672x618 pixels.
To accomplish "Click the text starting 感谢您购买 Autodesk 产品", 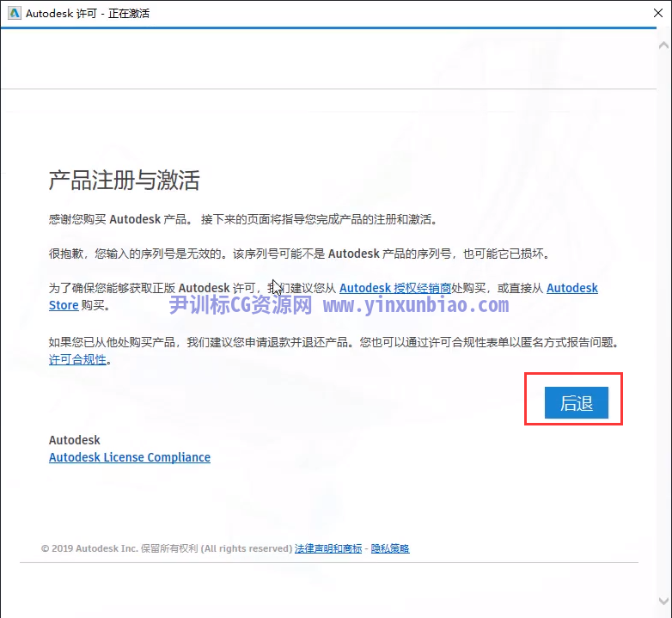I will (243, 219).
